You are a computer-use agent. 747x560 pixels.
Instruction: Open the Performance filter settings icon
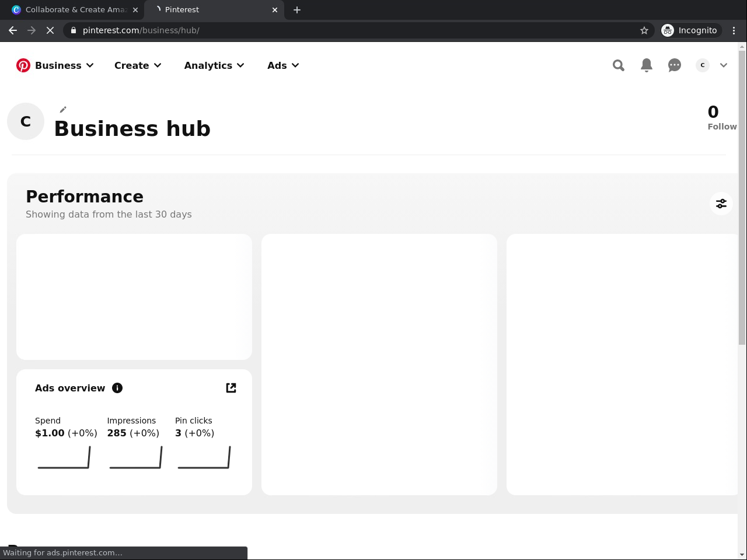coord(721,204)
